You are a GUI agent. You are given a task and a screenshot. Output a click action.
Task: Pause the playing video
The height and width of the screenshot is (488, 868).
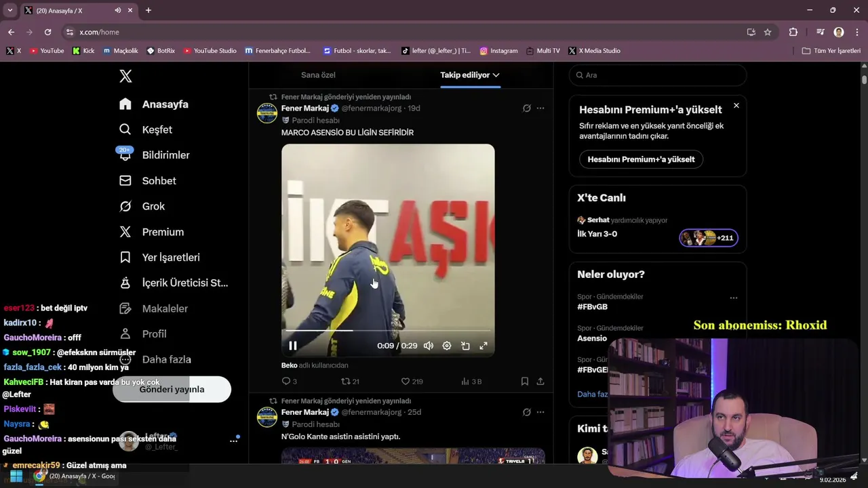(x=293, y=346)
